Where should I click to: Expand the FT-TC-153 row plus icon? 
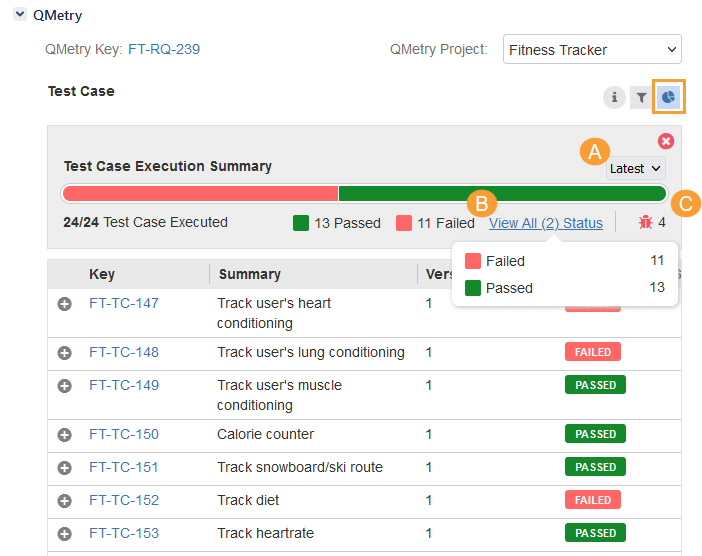(x=65, y=534)
